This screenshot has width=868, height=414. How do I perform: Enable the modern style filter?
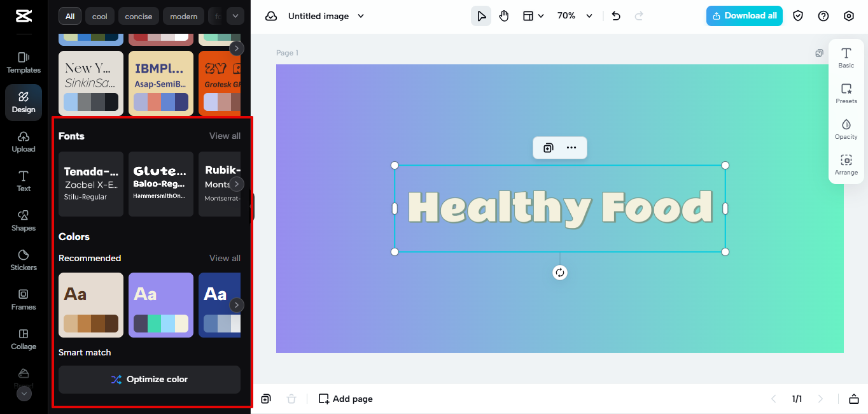183,16
